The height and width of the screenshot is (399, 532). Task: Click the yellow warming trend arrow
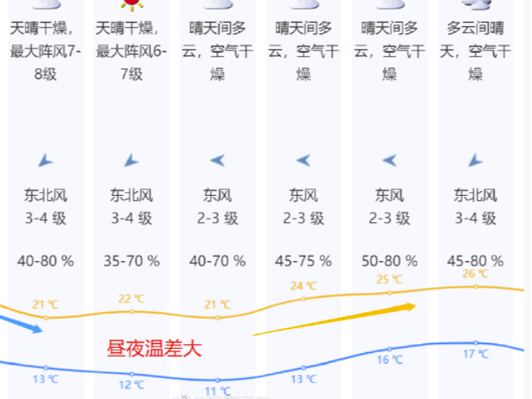coord(335,319)
